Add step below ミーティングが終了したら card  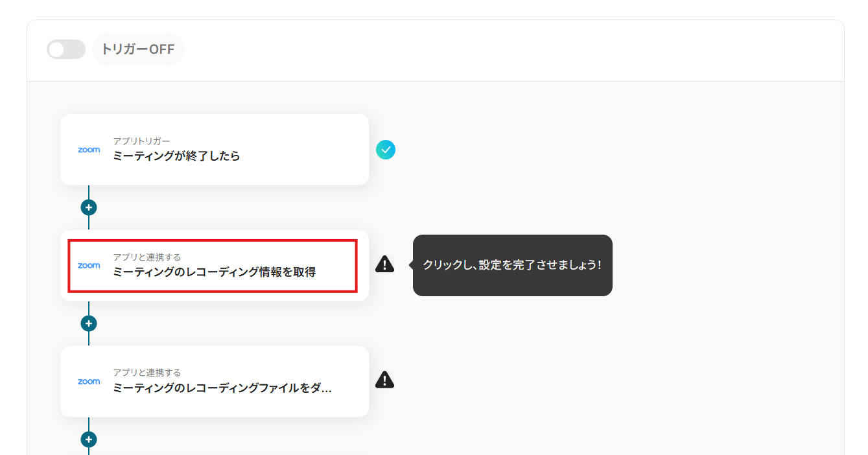click(x=89, y=207)
